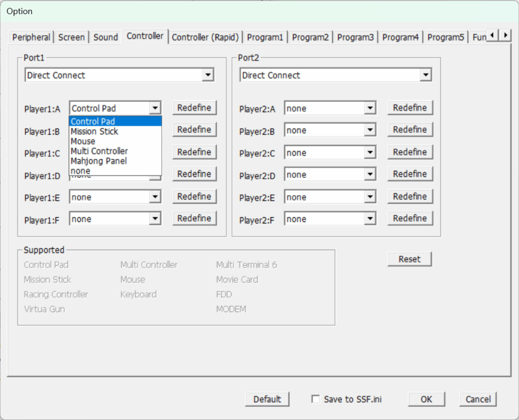Click Redefine for Player1:A

click(194, 108)
